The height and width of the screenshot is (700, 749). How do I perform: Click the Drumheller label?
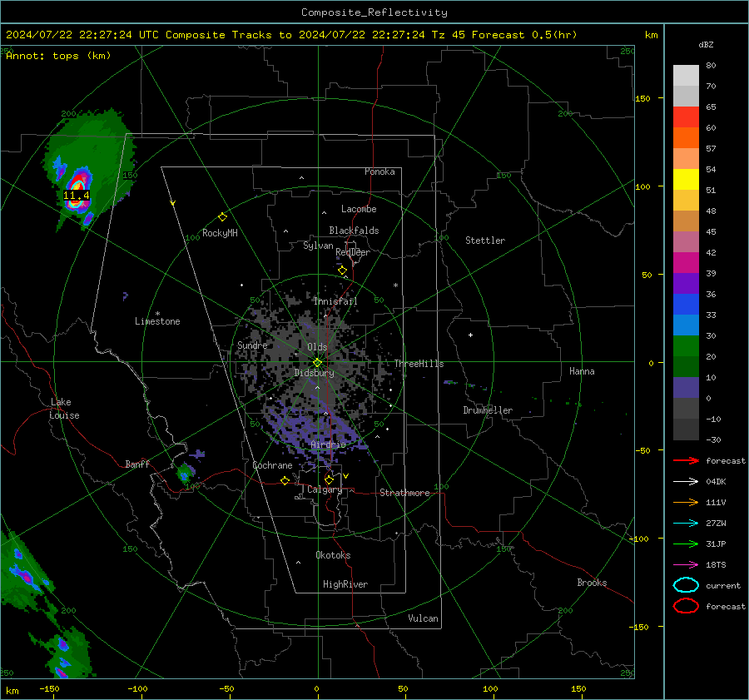pos(488,410)
